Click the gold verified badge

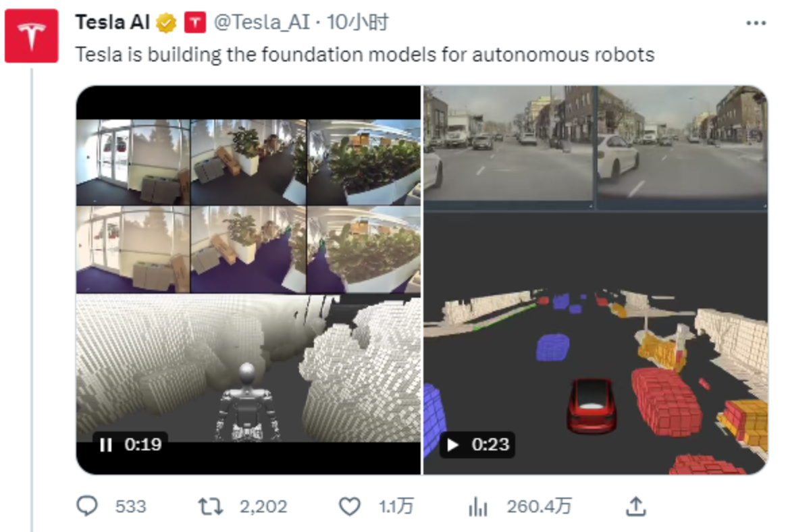coord(166,23)
